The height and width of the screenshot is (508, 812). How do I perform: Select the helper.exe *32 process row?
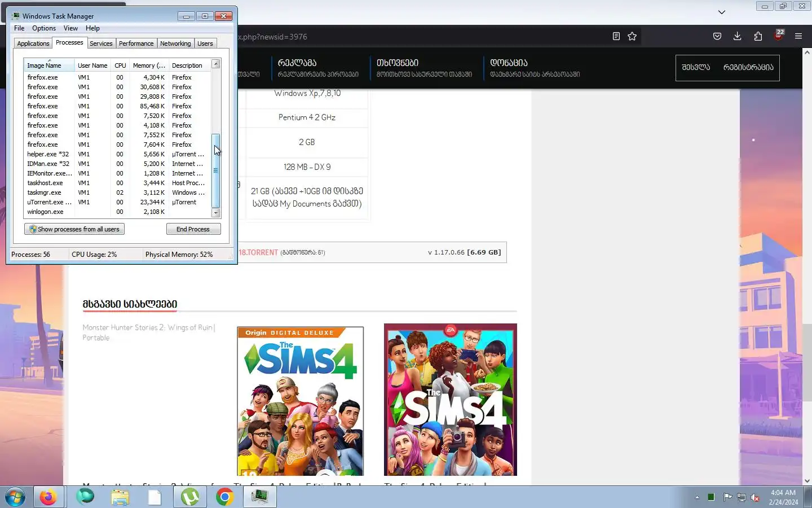point(117,154)
